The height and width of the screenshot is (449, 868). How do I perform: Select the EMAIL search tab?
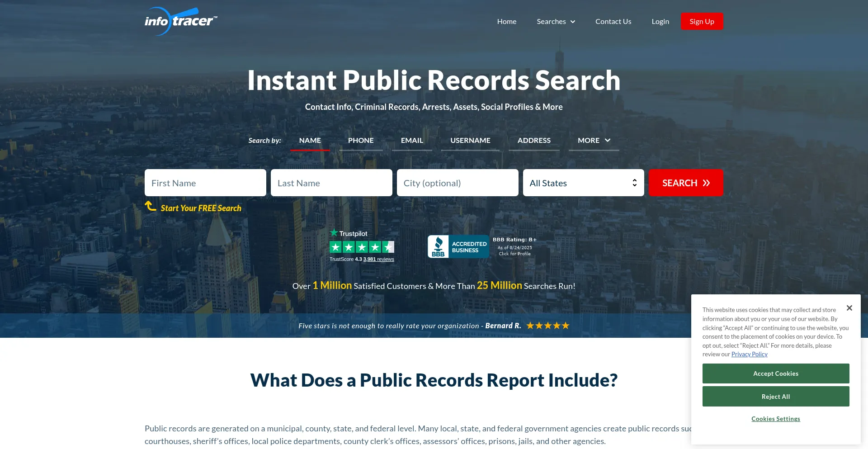(x=412, y=140)
